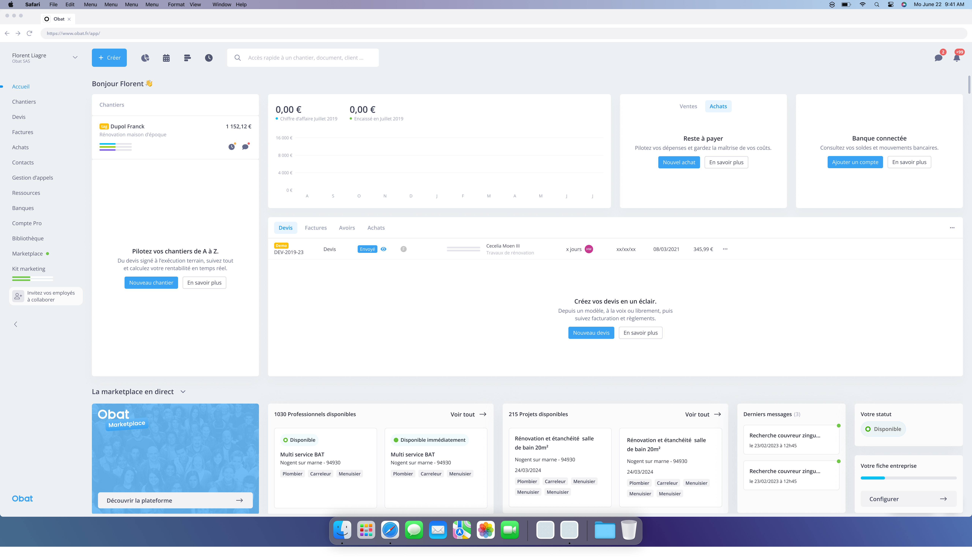
Task: Open the pie chart statistics icon
Action: [145, 58]
